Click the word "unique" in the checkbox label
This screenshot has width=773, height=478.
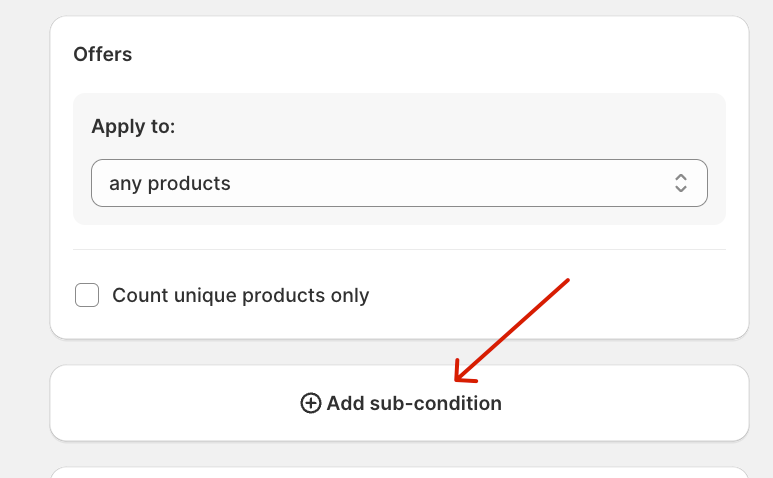pyautogui.click(x=205, y=296)
